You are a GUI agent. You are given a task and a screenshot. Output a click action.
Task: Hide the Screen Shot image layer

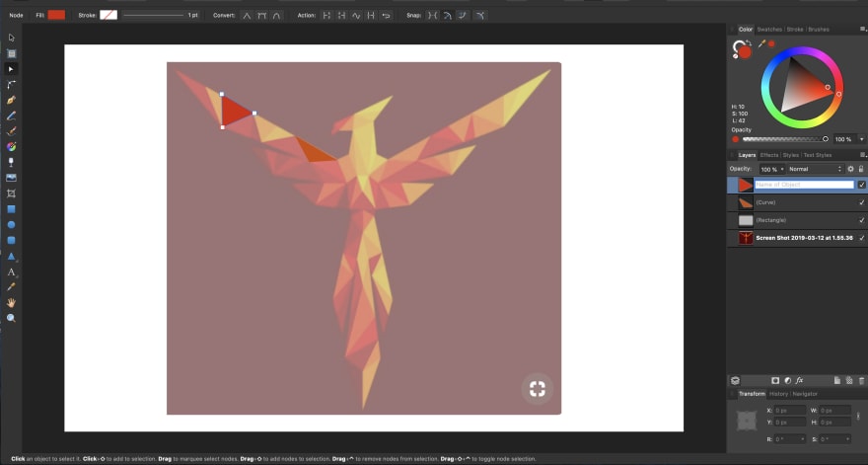(x=861, y=238)
